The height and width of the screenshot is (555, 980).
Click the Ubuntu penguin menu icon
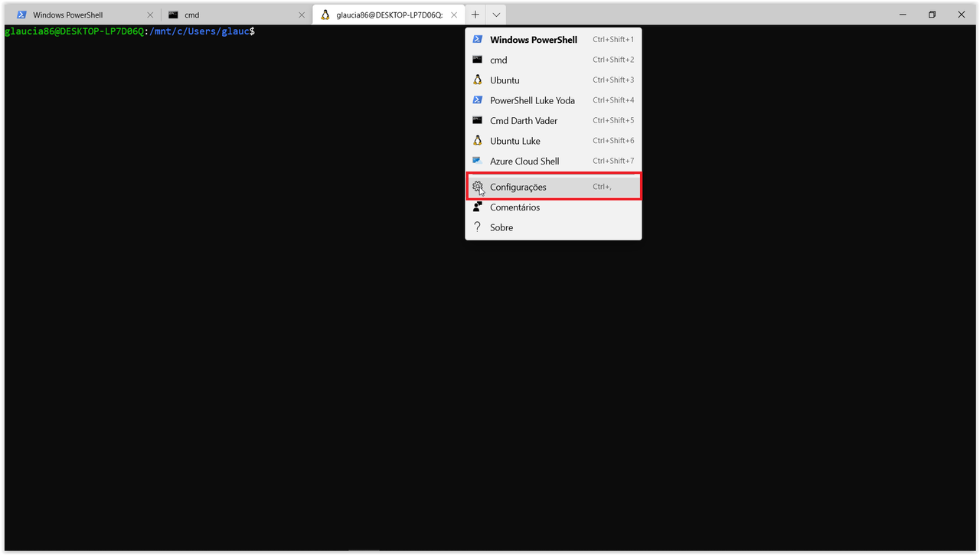[x=477, y=80]
